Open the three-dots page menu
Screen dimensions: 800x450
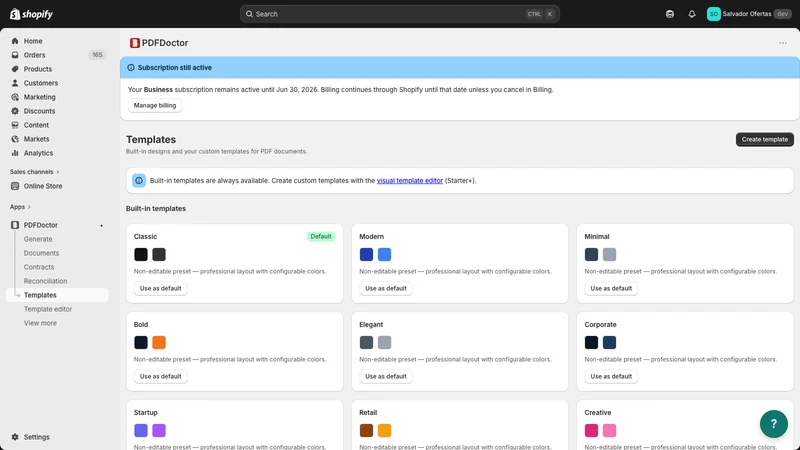click(783, 43)
